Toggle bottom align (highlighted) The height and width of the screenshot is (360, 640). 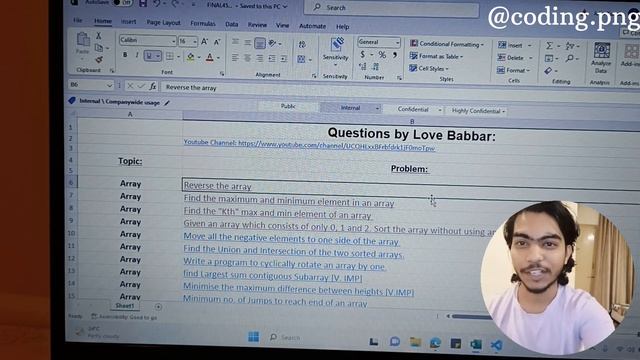[x=260, y=43]
